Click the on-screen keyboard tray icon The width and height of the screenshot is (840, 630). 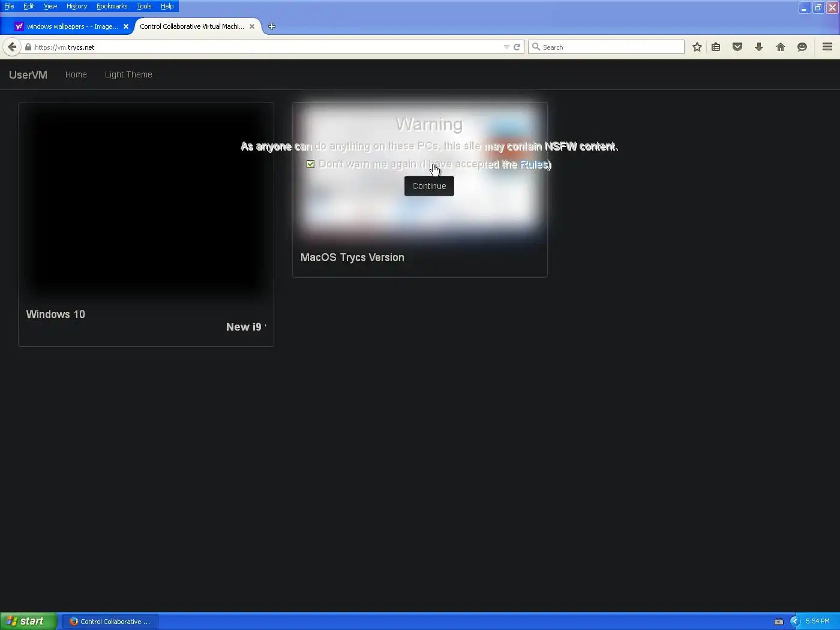click(779, 622)
